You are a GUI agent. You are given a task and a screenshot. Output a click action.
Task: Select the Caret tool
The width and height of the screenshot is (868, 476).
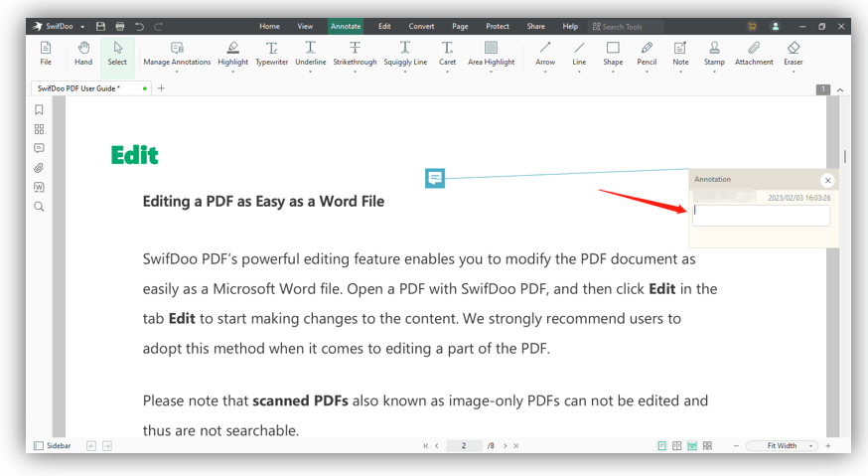[447, 54]
